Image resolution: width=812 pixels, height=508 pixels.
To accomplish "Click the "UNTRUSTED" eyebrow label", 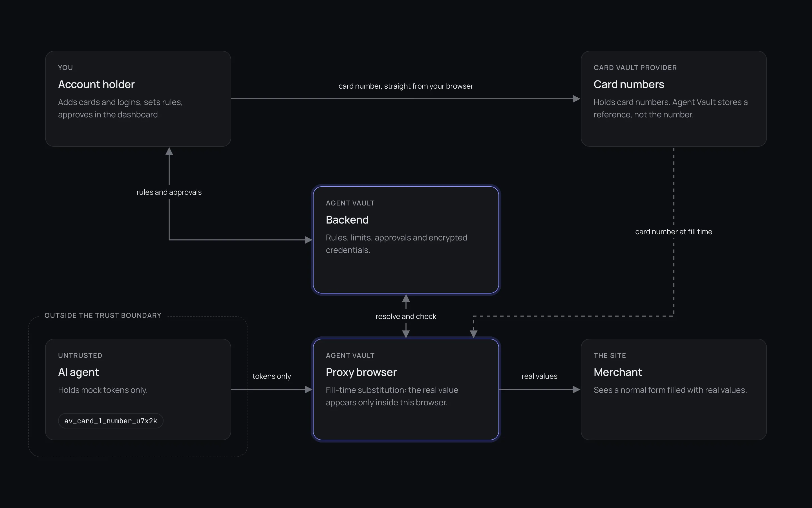I will 80,356.
